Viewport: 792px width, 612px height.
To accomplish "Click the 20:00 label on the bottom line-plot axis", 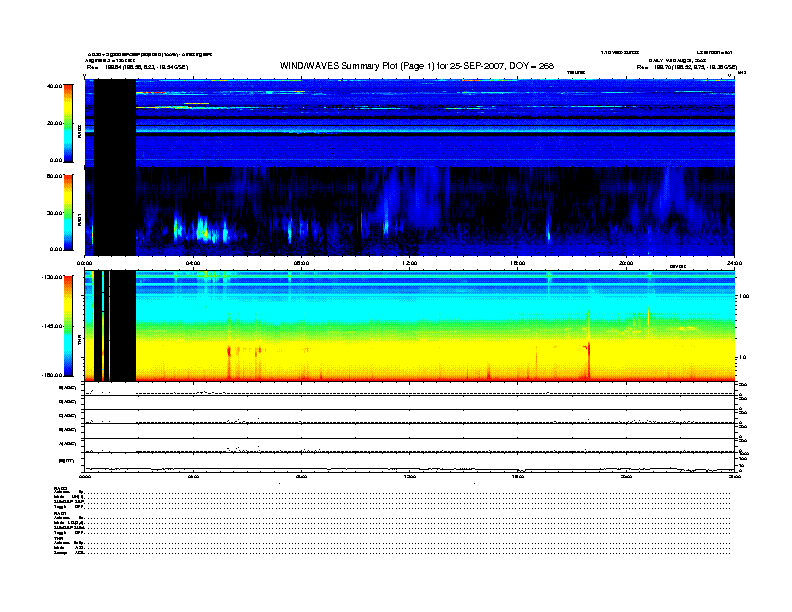I will 626,476.
